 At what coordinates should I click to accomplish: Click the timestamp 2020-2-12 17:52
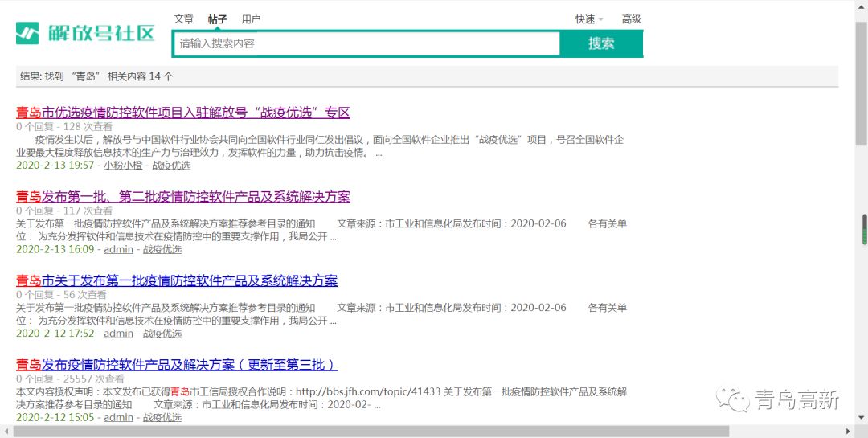55,334
